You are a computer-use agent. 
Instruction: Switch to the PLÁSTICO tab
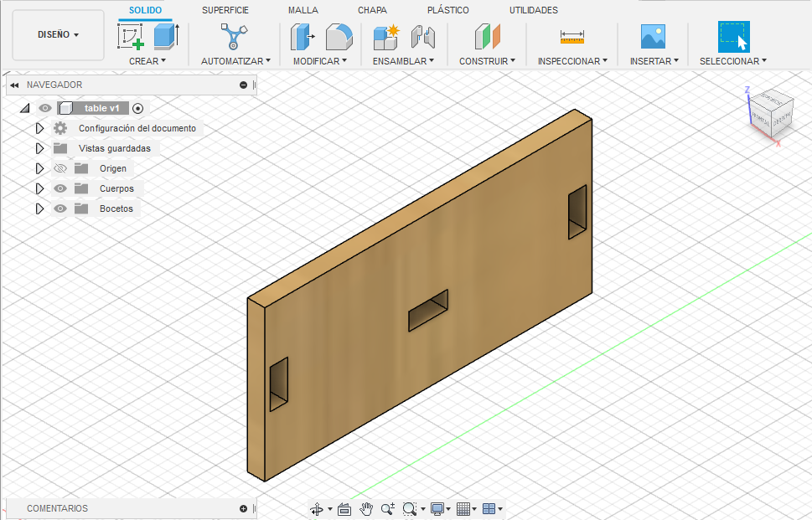(x=448, y=10)
